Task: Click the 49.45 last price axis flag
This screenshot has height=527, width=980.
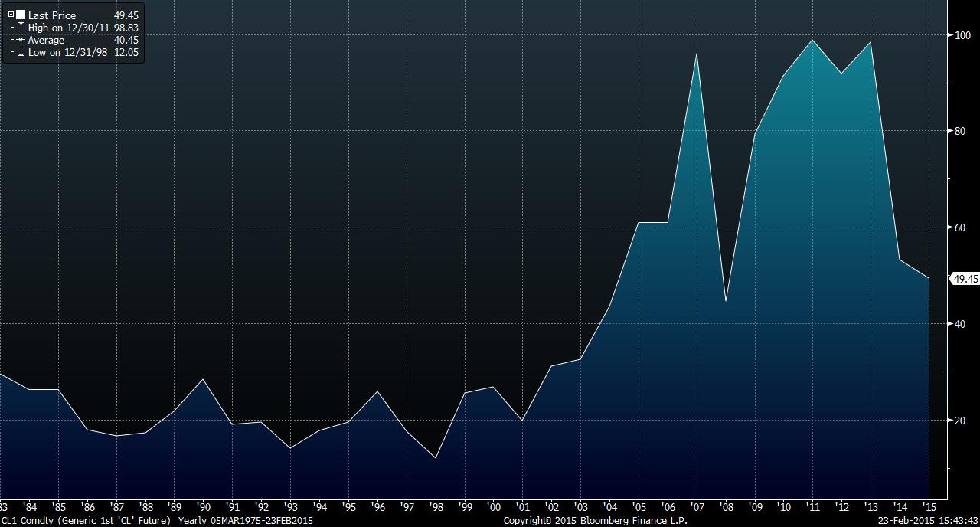Action: [964, 279]
